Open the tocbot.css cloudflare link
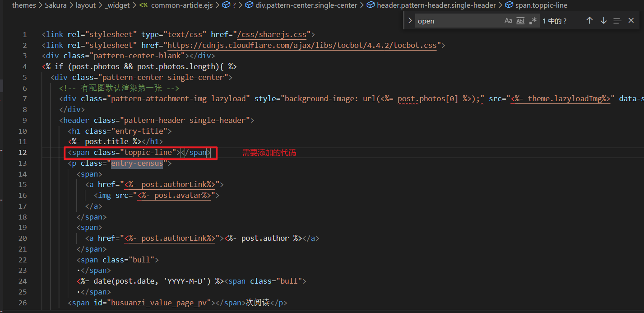This screenshot has height=313, width=644. click(302, 45)
